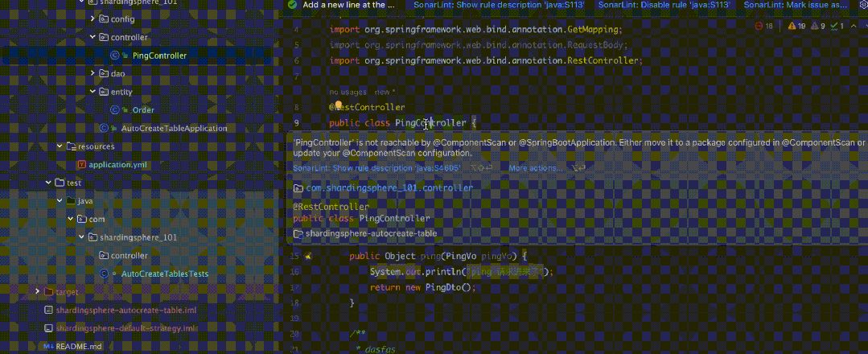Click the README.md markdown file icon
The height and width of the screenshot is (354, 868).
48,346
